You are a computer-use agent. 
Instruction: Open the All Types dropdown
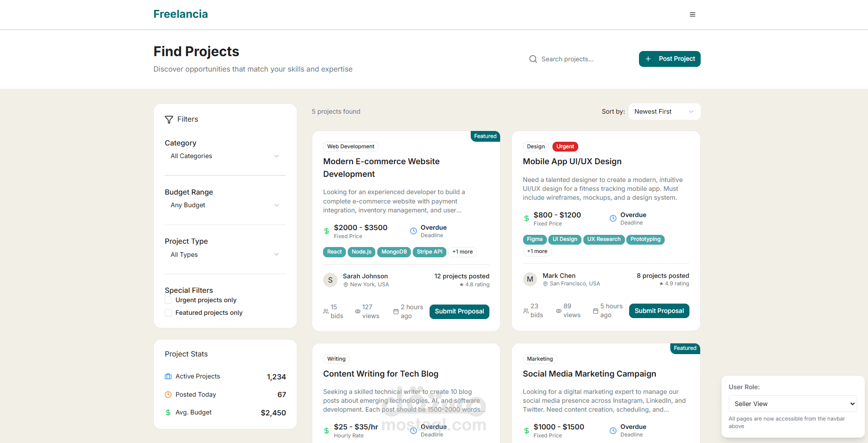click(225, 254)
